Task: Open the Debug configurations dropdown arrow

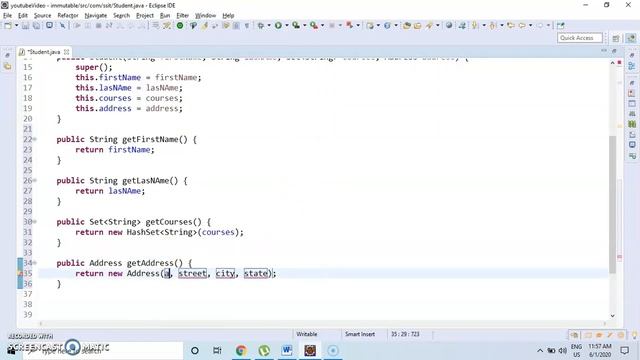Action: tap(269, 25)
